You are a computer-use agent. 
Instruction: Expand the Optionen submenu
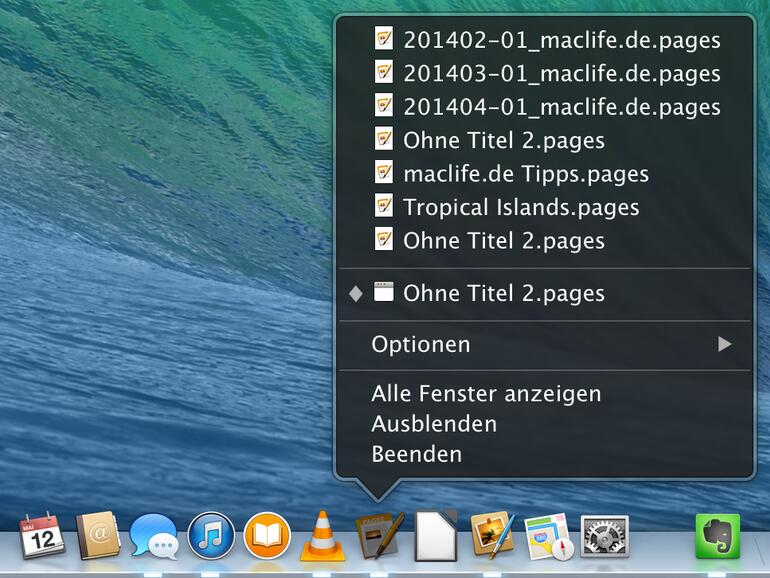point(545,344)
